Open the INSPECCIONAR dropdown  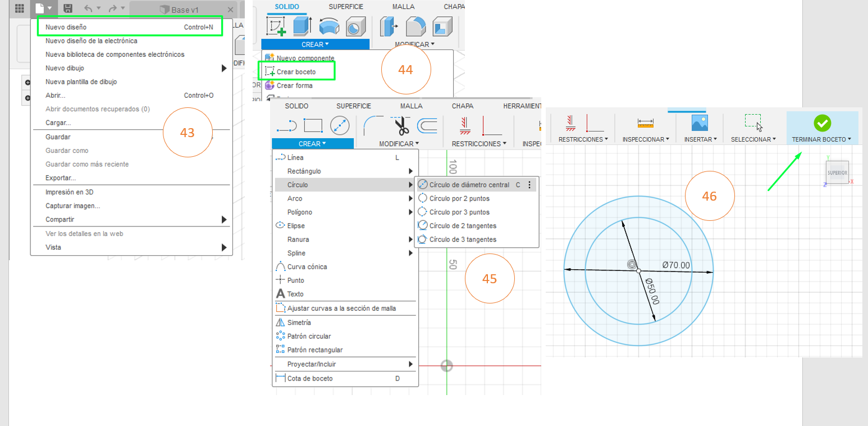(646, 139)
